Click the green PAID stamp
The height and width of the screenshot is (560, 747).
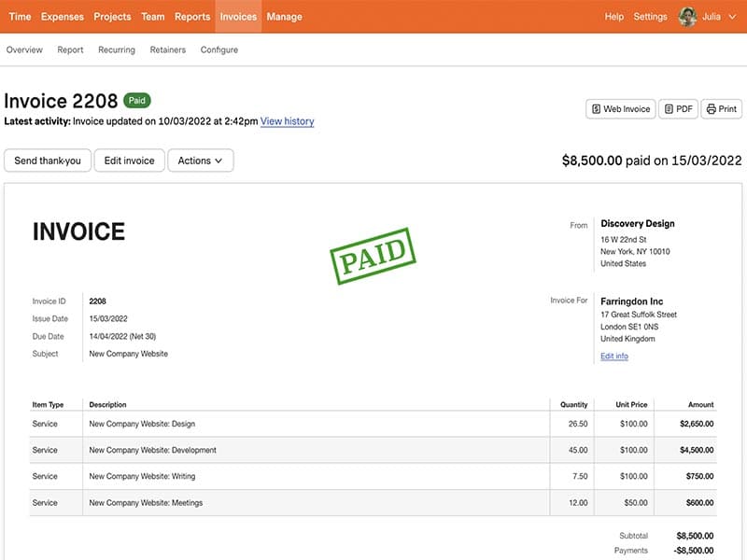point(373,256)
